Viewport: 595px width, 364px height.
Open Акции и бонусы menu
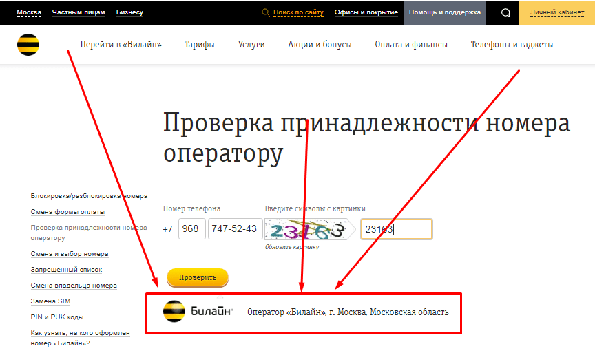pyautogui.click(x=320, y=45)
